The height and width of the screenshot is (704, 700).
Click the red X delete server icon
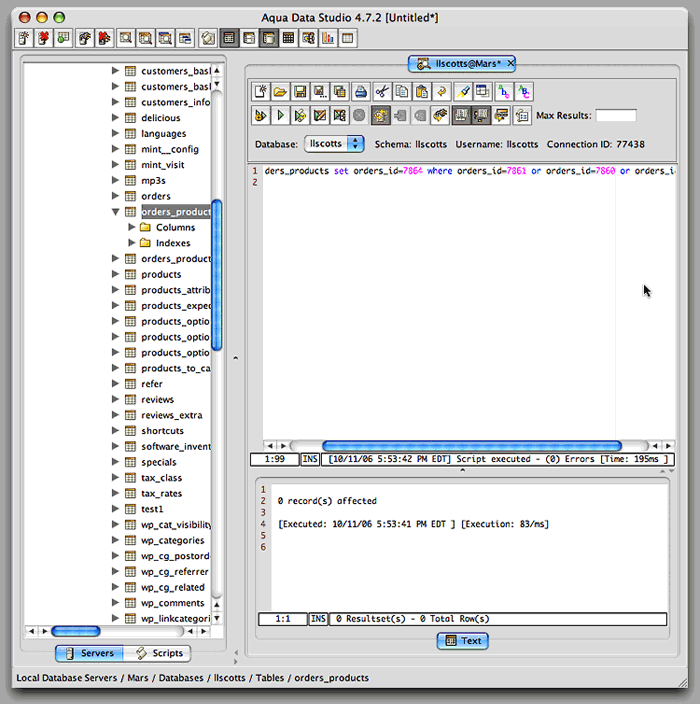click(x=44, y=38)
